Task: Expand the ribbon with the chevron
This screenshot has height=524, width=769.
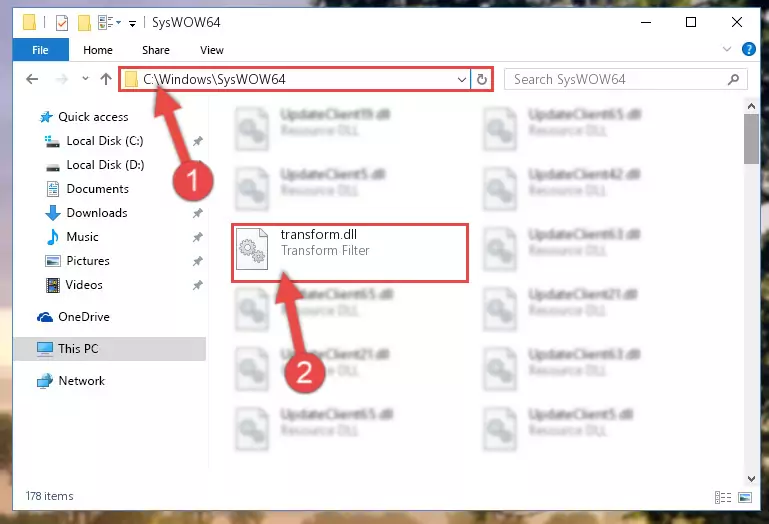Action: (x=727, y=49)
